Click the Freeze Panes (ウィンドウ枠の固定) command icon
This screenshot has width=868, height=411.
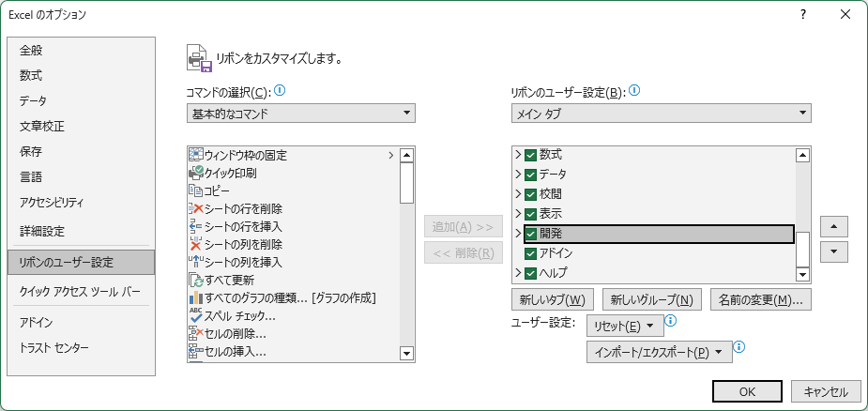(x=196, y=155)
